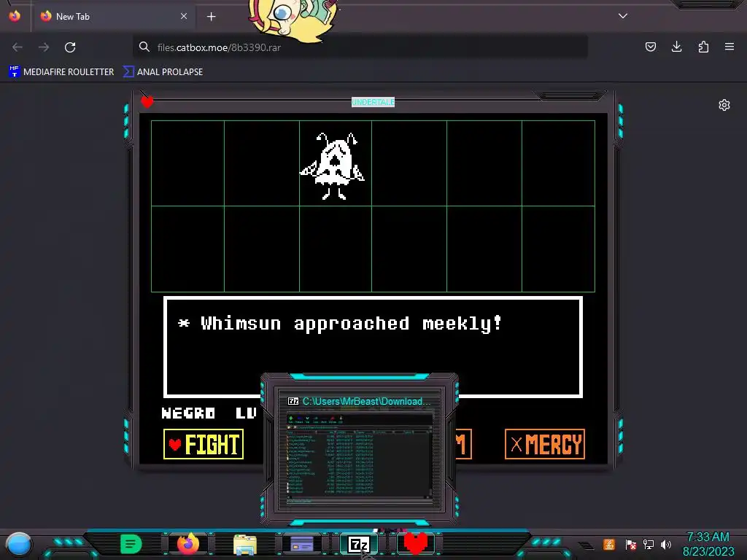Click the Whimsun monster sprite
The height and width of the screenshot is (560, 747).
tap(333, 166)
